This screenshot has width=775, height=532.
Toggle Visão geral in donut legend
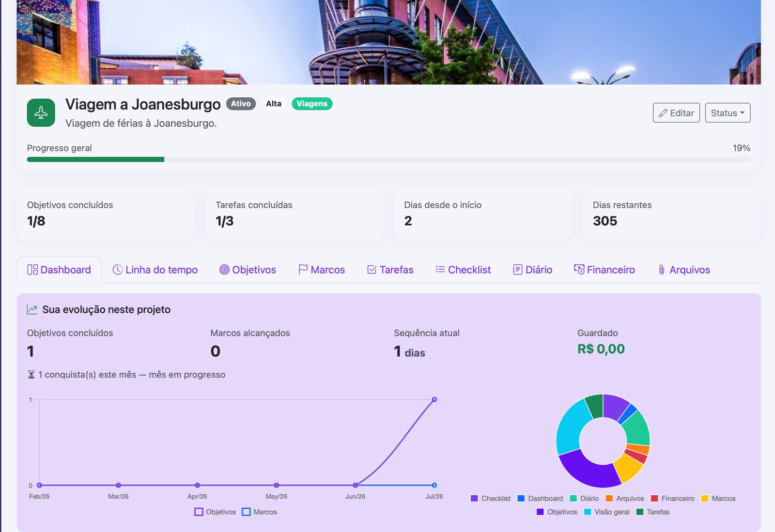(x=607, y=512)
